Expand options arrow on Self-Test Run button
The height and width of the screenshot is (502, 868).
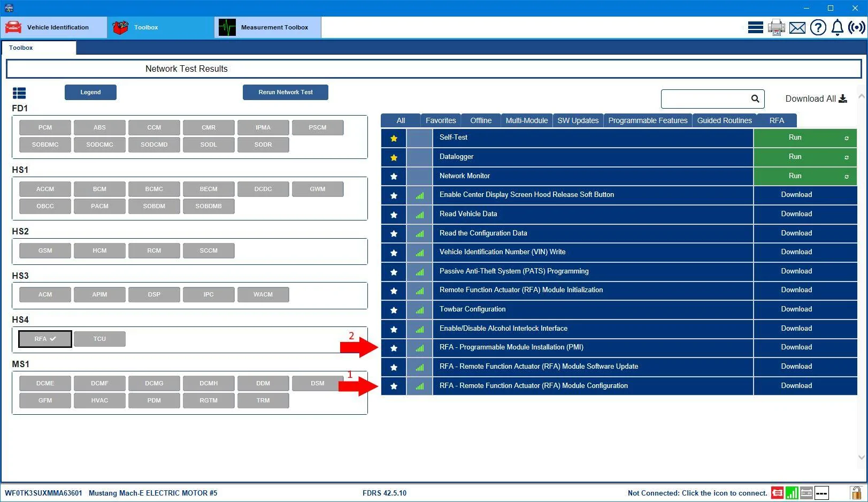tap(847, 138)
